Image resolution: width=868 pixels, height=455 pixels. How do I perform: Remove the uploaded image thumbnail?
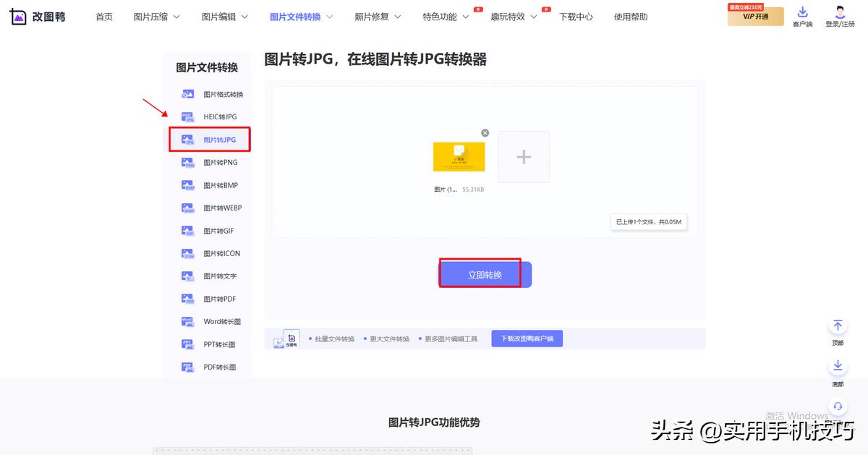(485, 132)
